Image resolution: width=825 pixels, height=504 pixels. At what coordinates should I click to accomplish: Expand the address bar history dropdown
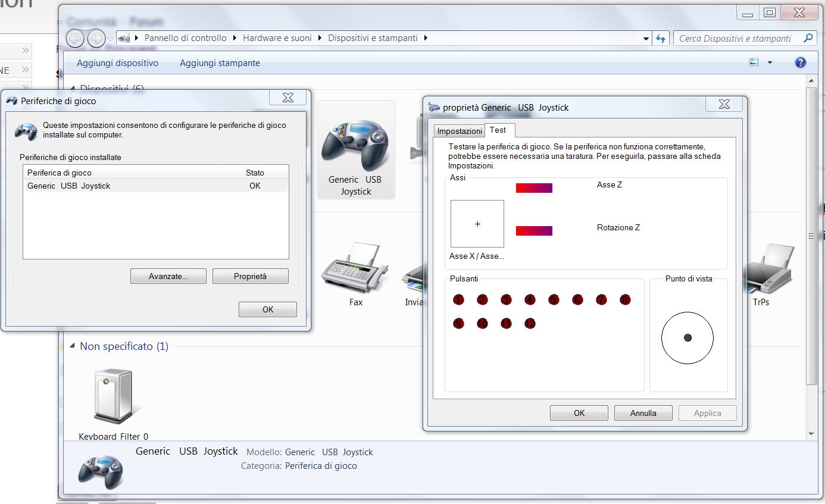(x=646, y=38)
